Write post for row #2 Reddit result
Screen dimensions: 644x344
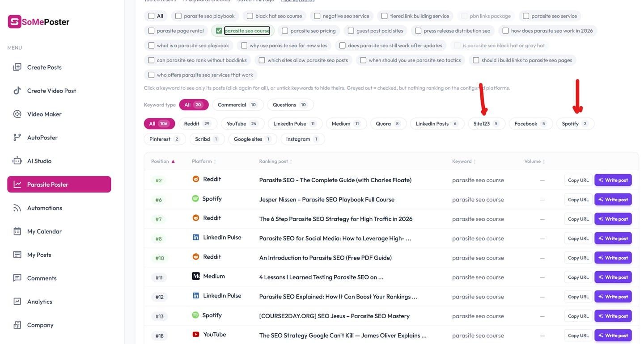coord(613,180)
